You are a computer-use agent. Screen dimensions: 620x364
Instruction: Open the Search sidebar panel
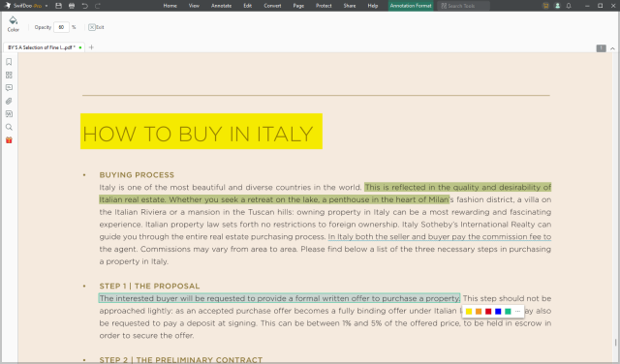click(9, 127)
